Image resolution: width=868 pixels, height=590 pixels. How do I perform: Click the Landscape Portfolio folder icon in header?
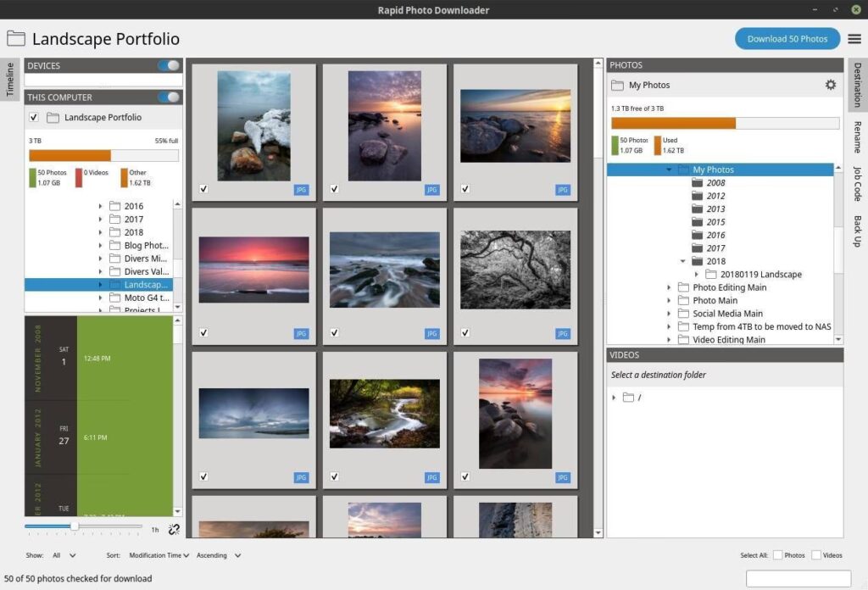point(15,39)
